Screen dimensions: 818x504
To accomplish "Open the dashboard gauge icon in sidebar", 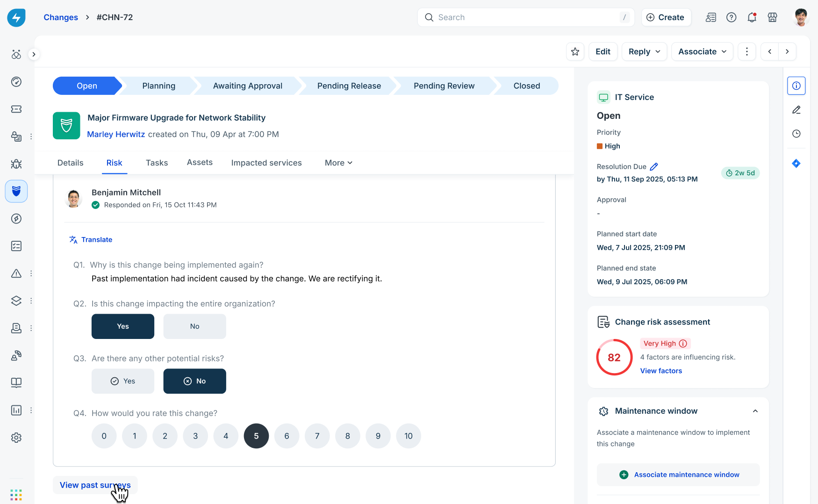I will [x=16, y=82].
